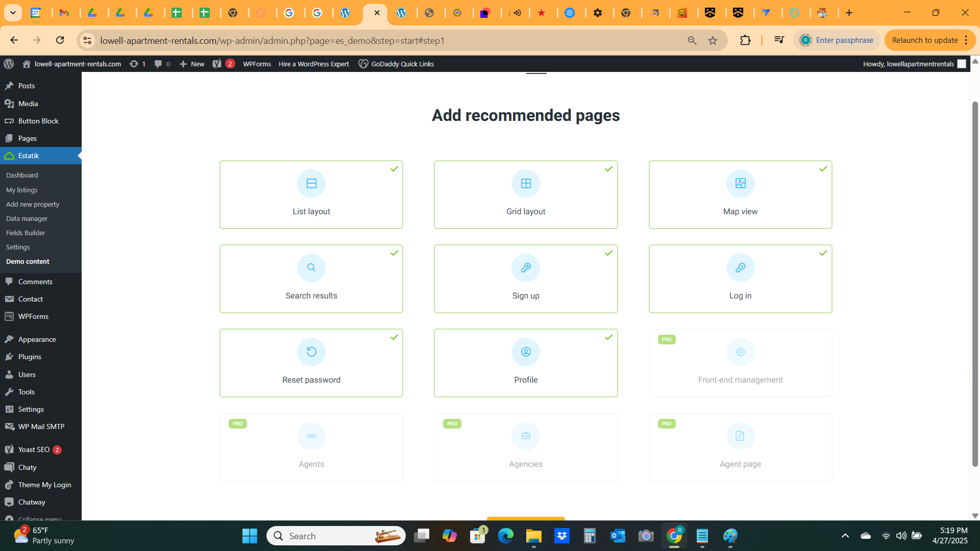
Task: Toggle the Profile page card
Action: coord(526,363)
